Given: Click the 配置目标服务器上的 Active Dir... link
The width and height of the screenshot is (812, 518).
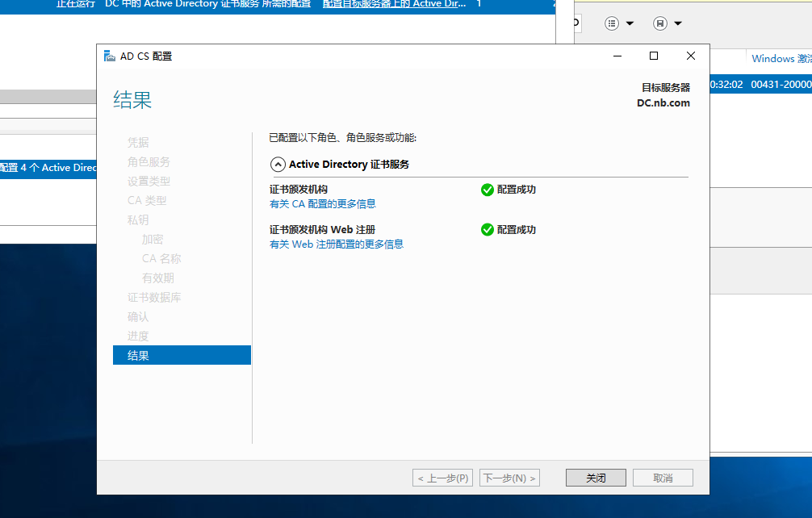Looking at the screenshot, I should pyautogui.click(x=394, y=4).
